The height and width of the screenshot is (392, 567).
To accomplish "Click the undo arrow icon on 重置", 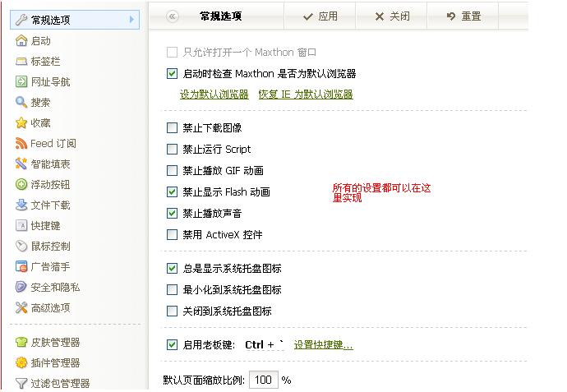I will click(451, 16).
